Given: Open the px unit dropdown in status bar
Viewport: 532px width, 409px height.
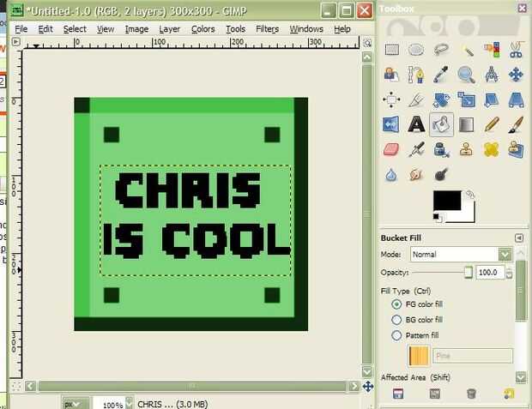Looking at the screenshot, I should click(x=76, y=403).
